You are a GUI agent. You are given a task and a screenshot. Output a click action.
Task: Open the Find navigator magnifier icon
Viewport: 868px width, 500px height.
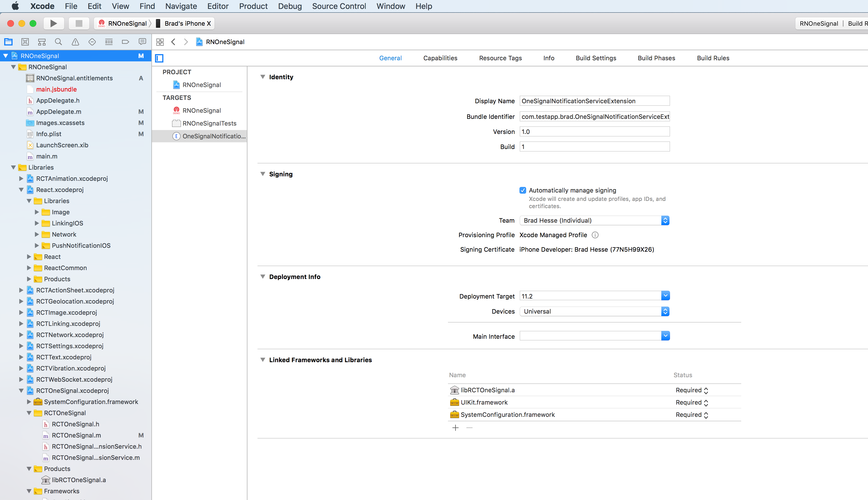(58, 42)
